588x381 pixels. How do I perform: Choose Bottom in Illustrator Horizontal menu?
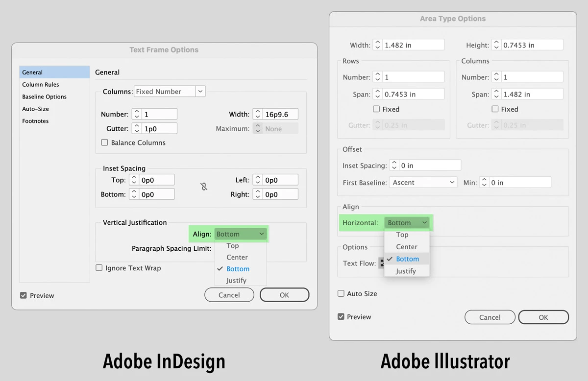tap(407, 259)
